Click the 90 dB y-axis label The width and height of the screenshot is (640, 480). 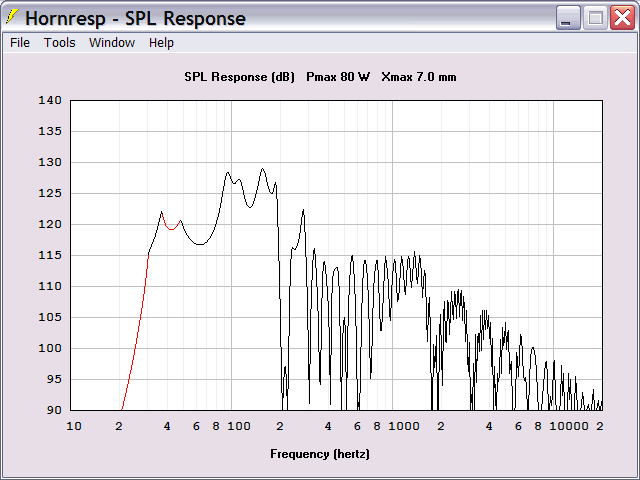[x=53, y=410]
